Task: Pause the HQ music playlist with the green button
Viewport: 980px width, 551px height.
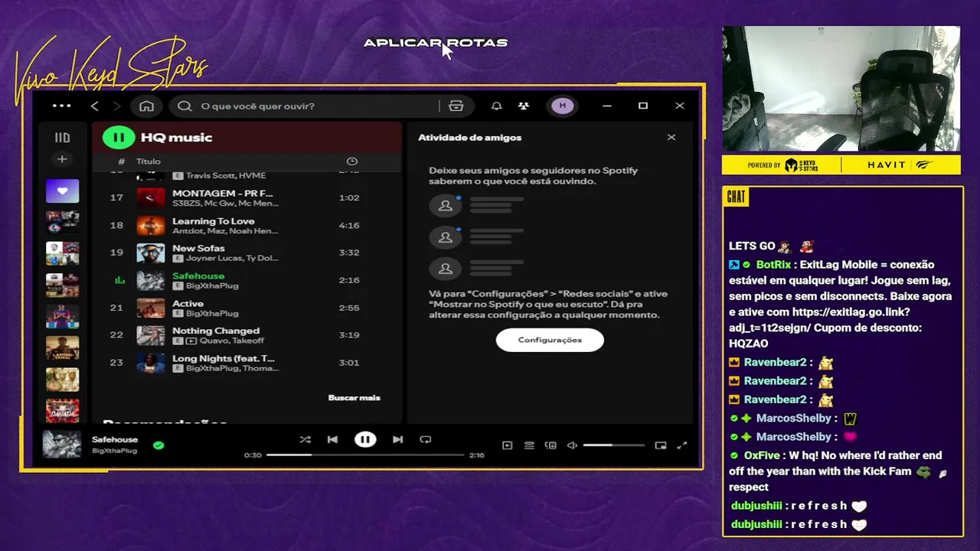Action: pyautogui.click(x=119, y=138)
